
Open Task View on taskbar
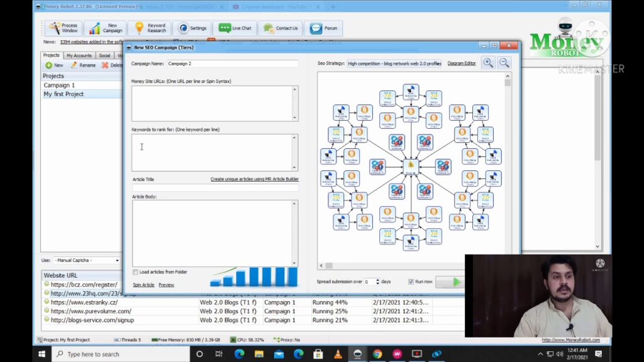click(x=219, y=354)
